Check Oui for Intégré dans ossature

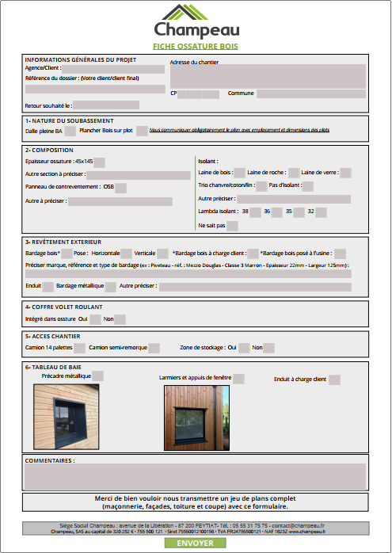coord(95,319)
